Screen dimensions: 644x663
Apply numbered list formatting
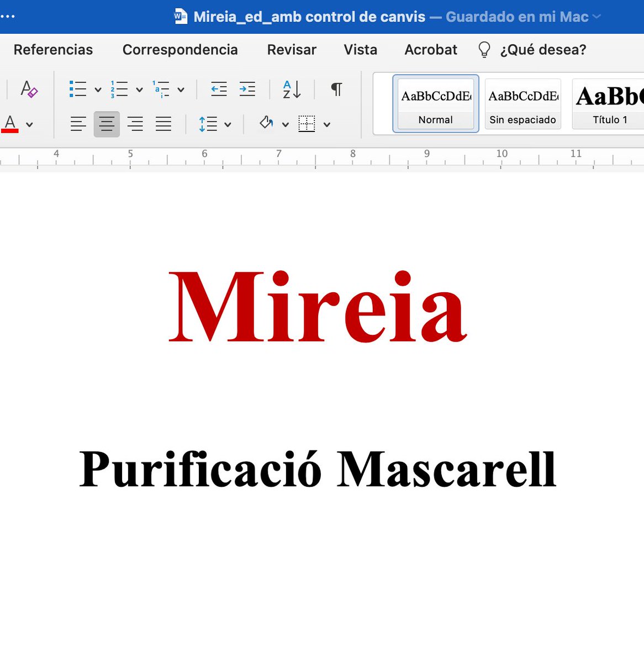(x=119, y=89)
